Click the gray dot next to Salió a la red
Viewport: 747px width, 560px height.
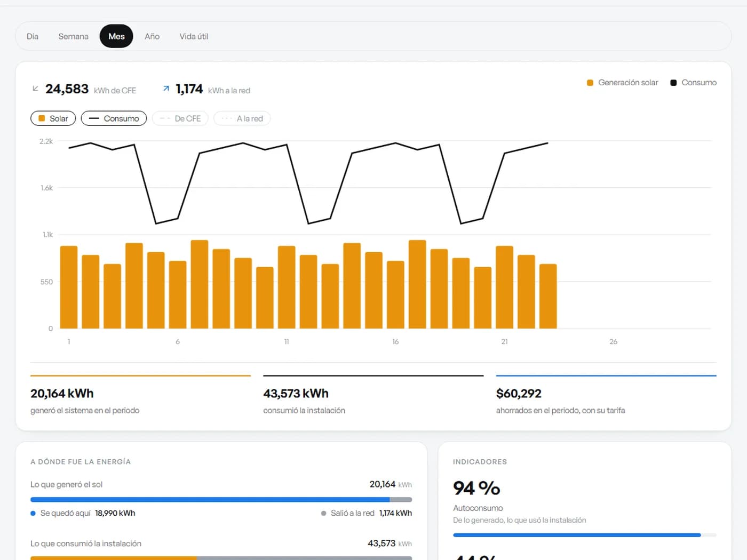[x=323, y=513]
